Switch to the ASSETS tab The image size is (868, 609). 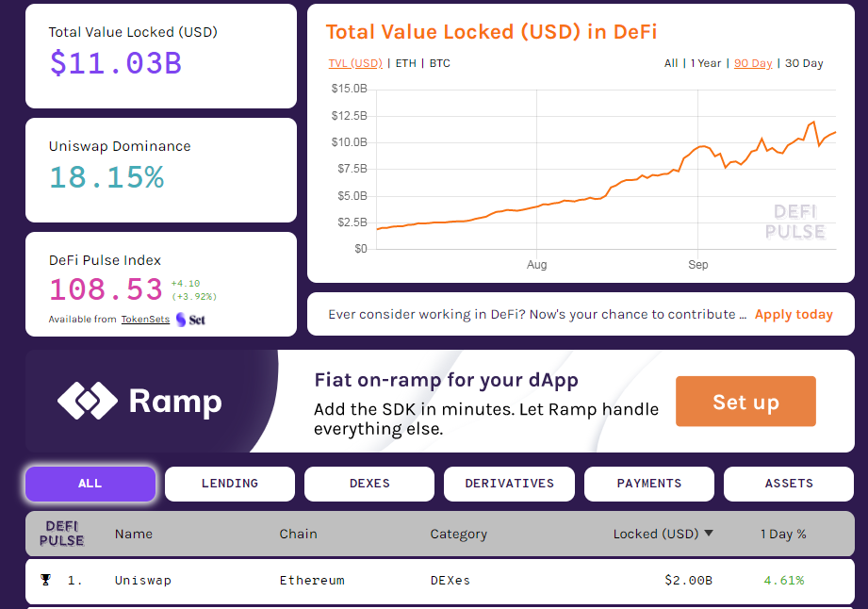tap(789, 484)
